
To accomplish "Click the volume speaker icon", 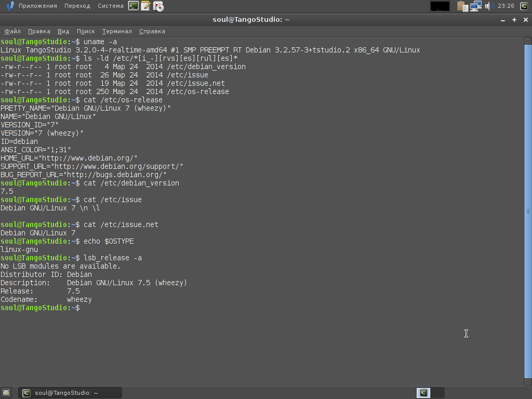I will 489,6.
